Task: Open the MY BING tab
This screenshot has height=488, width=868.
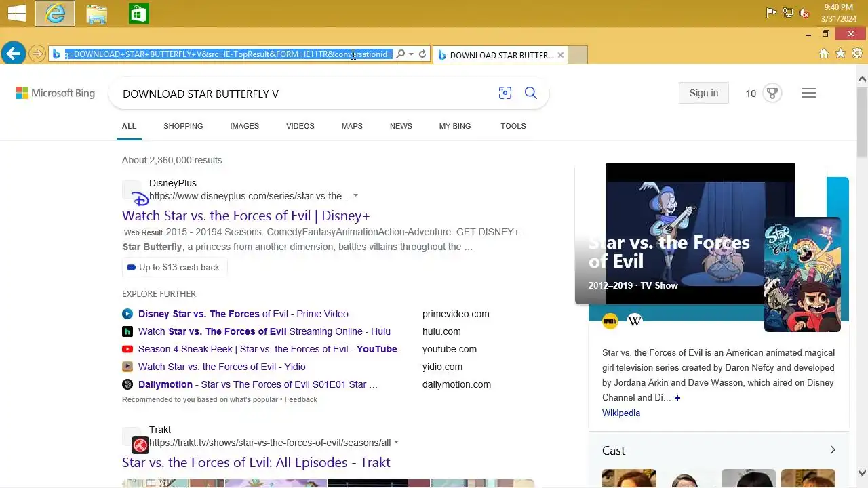Action: pos(455,126)
